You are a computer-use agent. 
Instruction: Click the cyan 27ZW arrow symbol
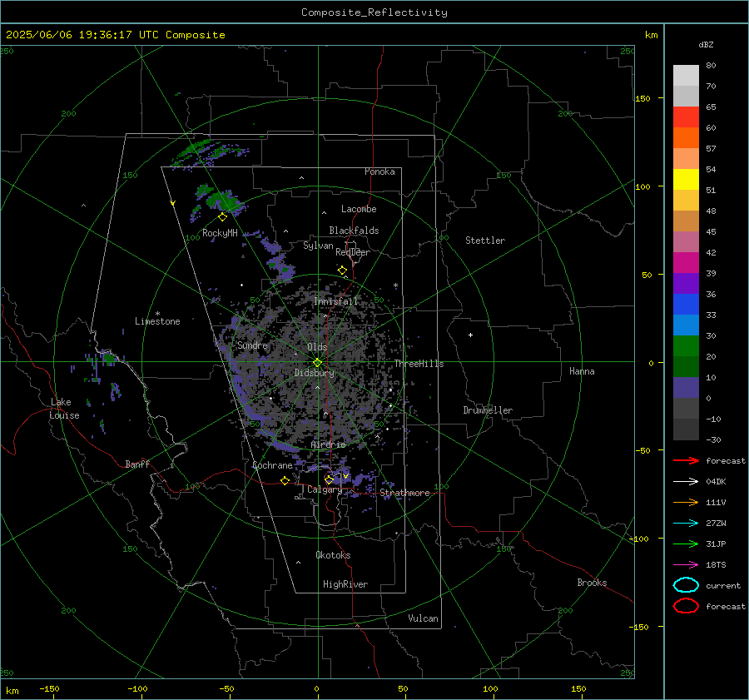click(686, 524)
